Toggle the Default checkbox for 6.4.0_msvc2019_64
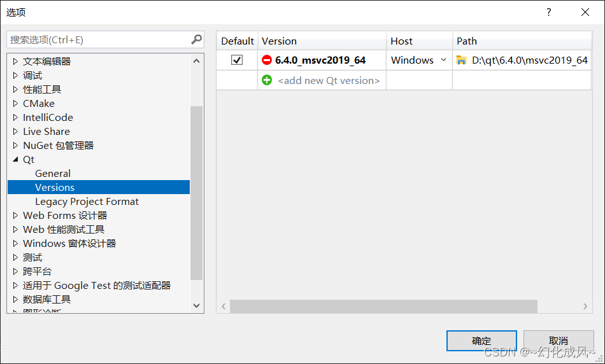The width and height of the screenshot is (605, 364). (x=237, y=60)
